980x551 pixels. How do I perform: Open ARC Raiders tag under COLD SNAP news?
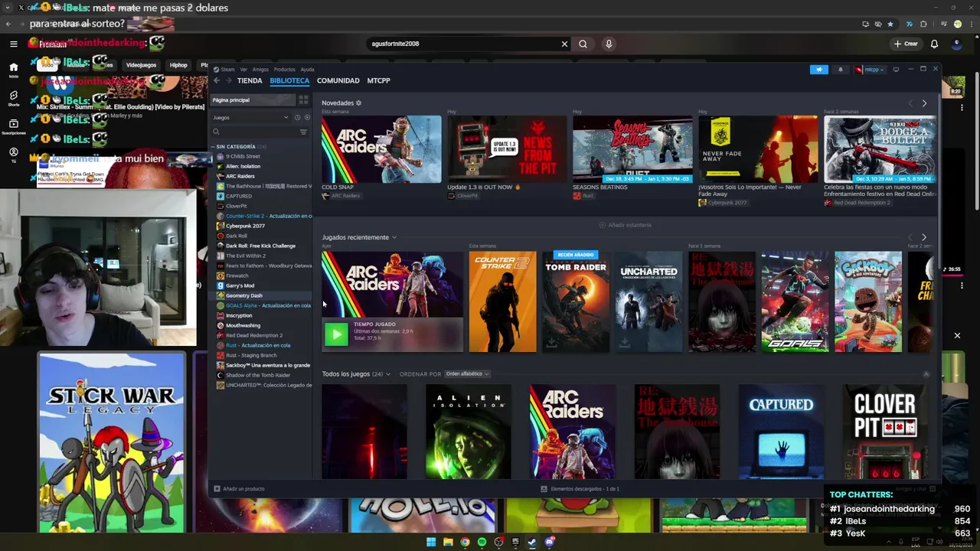pos(341,196)
